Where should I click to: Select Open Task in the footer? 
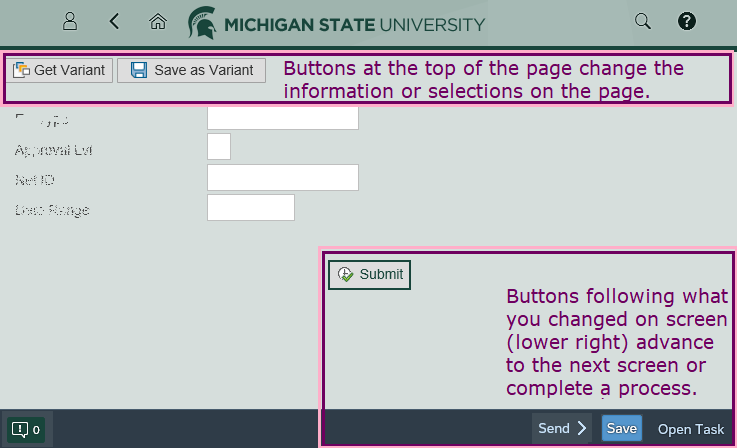[691, 429]
